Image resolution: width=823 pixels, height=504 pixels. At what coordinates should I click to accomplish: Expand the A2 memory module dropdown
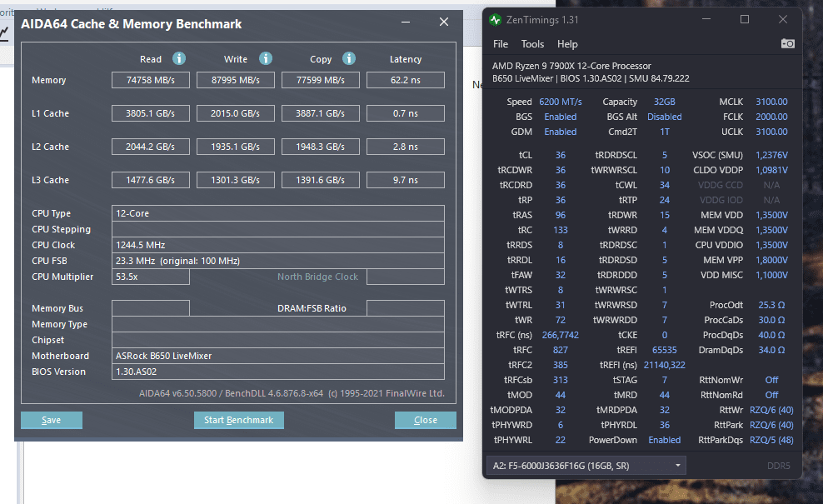tap(586, 466)
